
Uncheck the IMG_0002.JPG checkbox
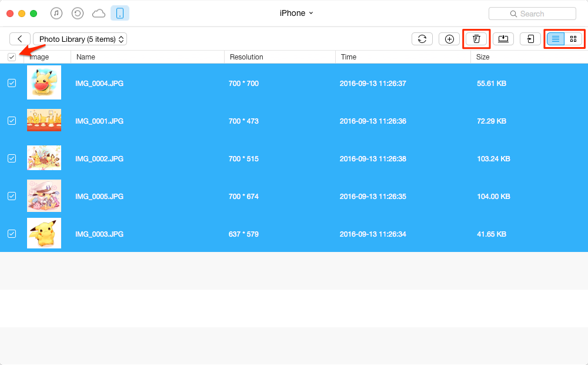pos(12,158)
